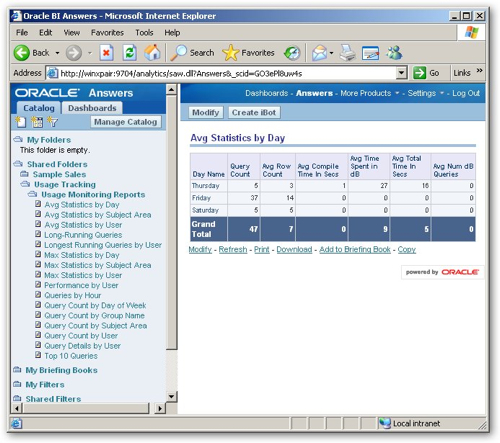Expand the More Products dropdown menu

coord(397,93)
